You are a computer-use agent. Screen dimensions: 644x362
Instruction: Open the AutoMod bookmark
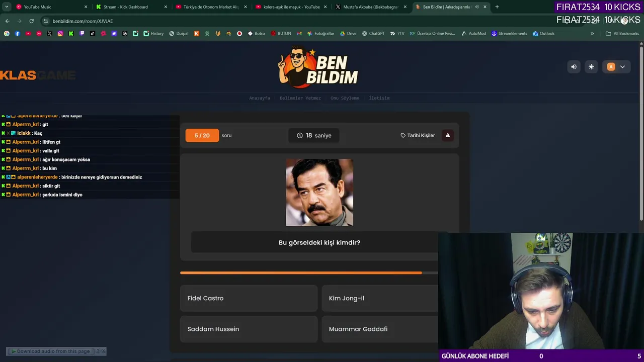click(x=473, y=34)
